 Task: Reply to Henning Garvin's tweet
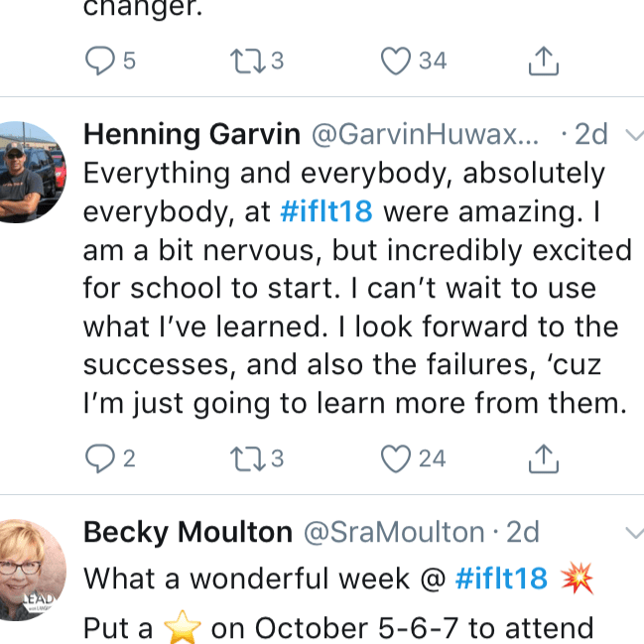(x=99, y=458)
